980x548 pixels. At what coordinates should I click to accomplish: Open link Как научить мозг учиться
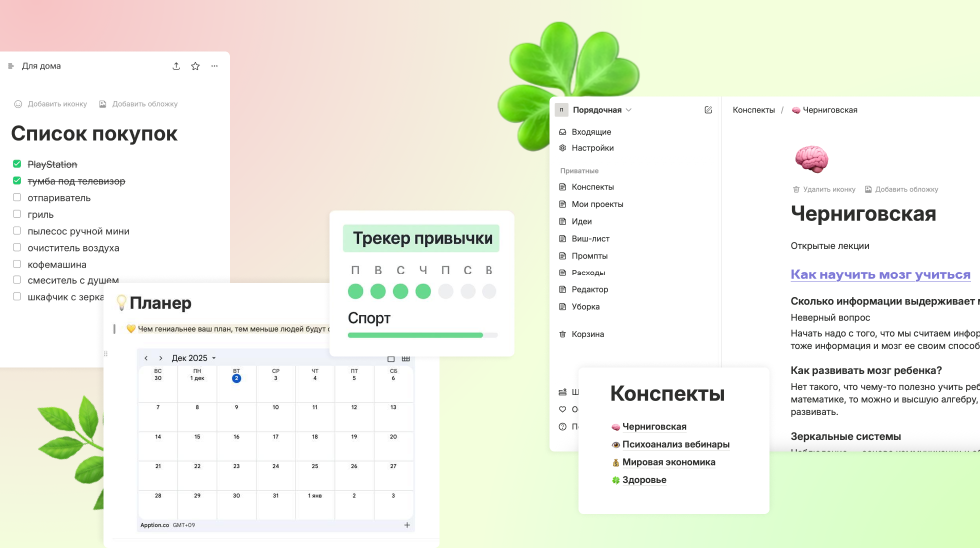pos(880,274)
